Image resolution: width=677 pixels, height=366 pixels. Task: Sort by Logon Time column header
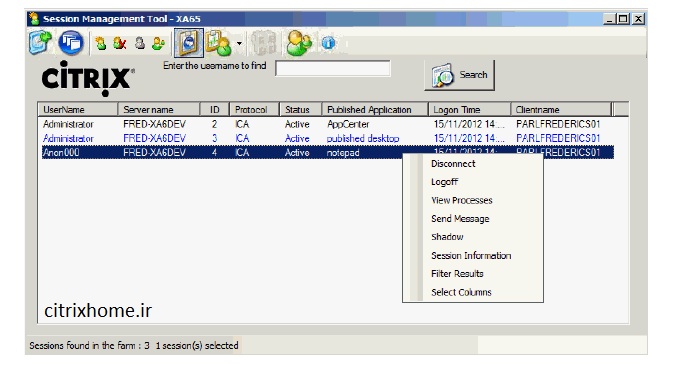pyautogui.click(x=469, y=110)
